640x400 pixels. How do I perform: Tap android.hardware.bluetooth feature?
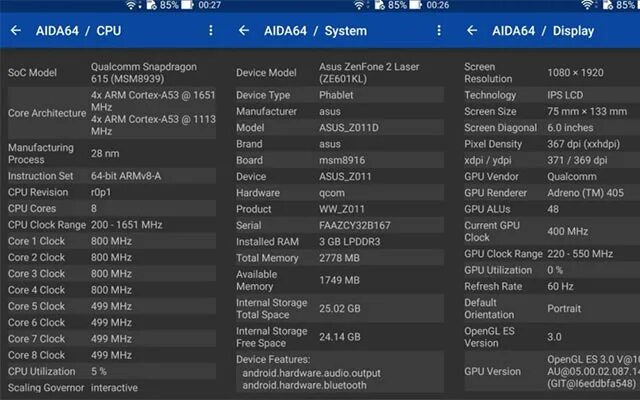pyautogui.click(x=304, y=385)
